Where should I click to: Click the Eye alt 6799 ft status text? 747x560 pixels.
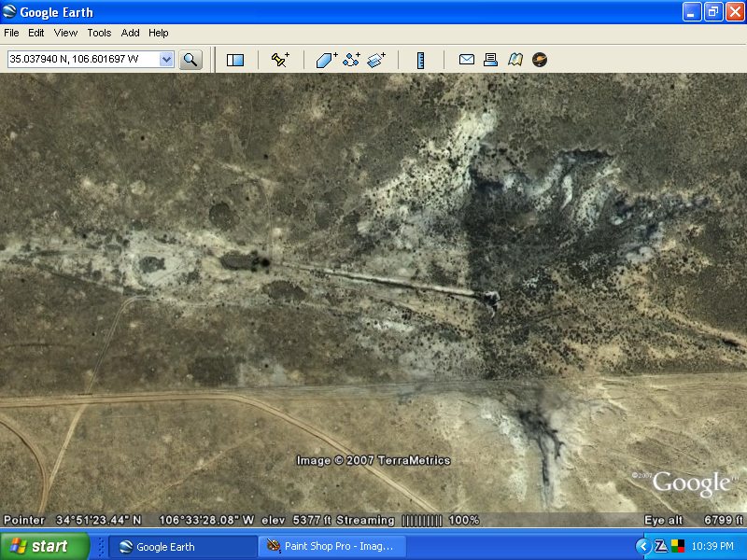point(693,520)
